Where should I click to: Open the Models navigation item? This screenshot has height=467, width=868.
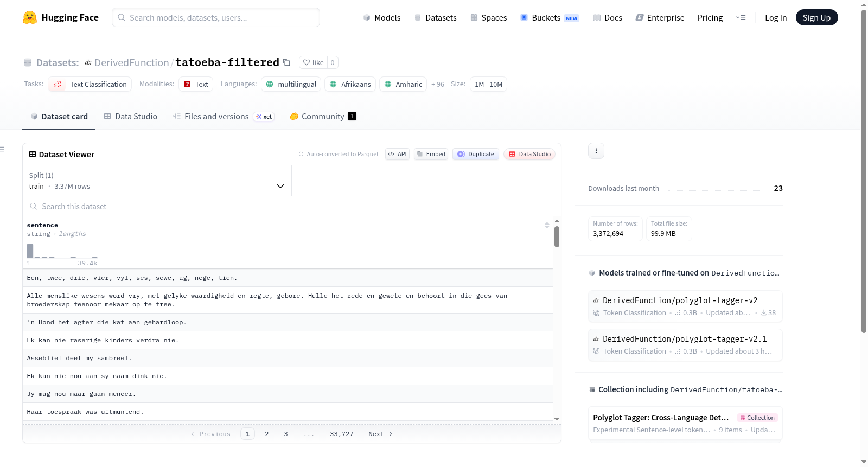coord(382,17)
